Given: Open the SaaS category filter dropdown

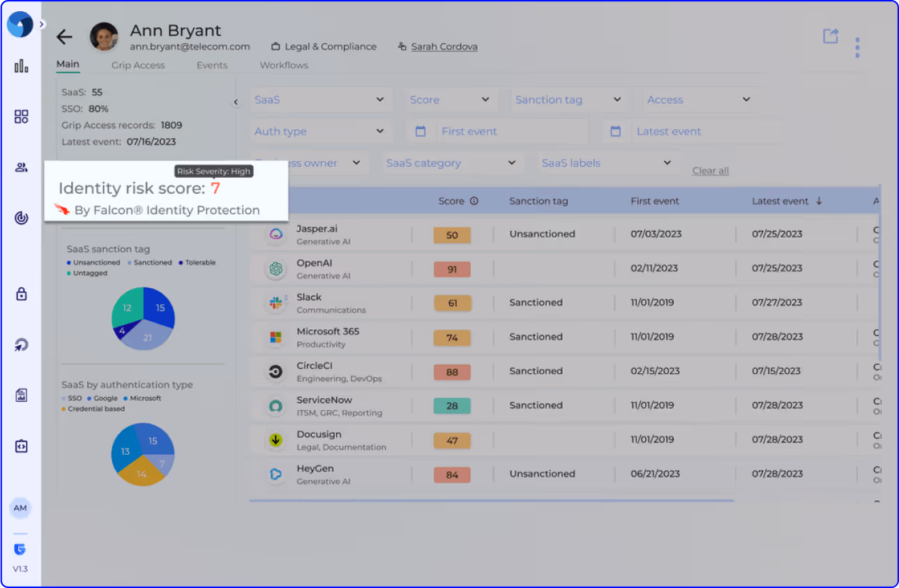Looking at the screenshot, I should pos(453,163).
